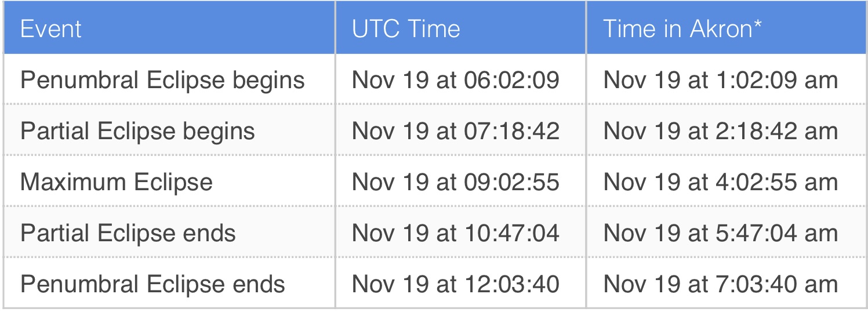Click the UTC Time column header
Viewport: 868px width, 312px height.
[x=406, y=29]
